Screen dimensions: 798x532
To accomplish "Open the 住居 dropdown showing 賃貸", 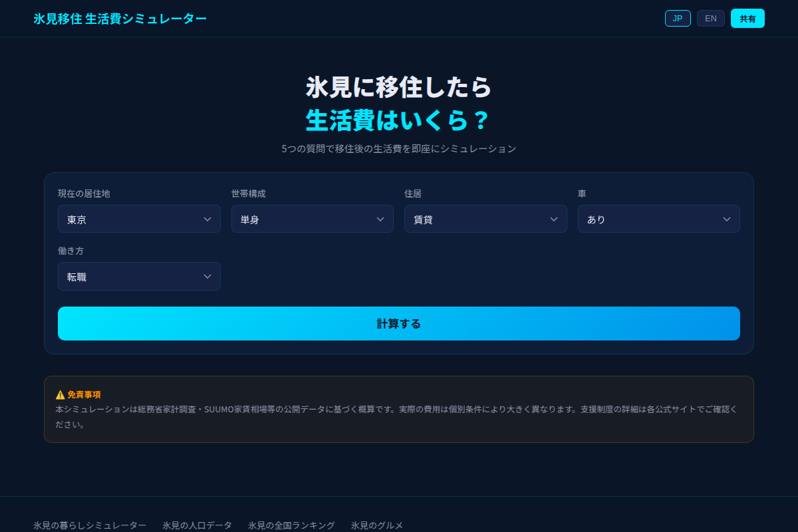I will pos(485,218).
